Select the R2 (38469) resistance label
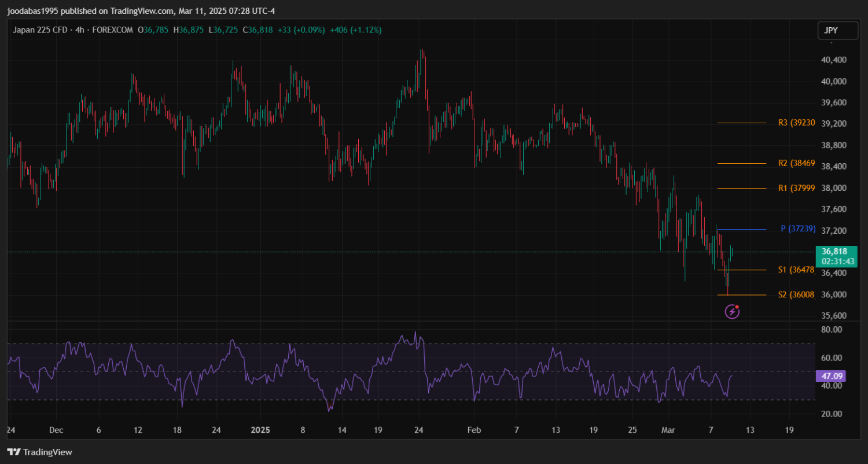This screenshot has width=868, height=464. pyautogui.click(x=796, y=163)
